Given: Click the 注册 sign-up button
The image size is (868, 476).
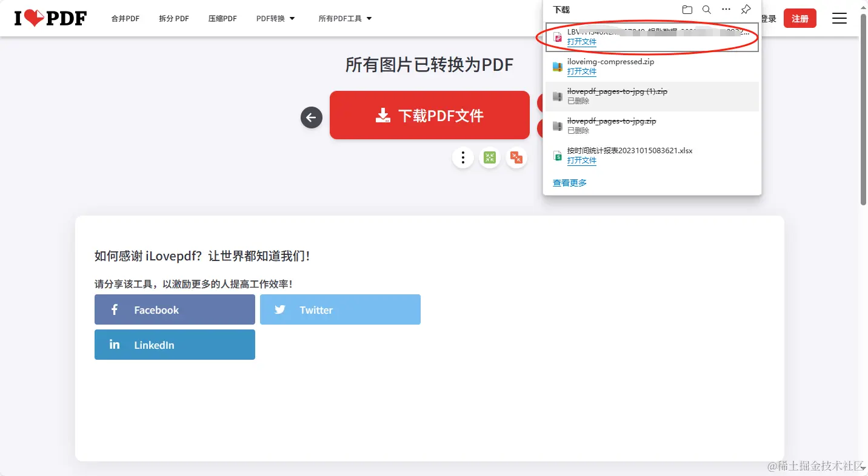Looking at the screenshot, I should pyautogui.click(x=800, y=18).
